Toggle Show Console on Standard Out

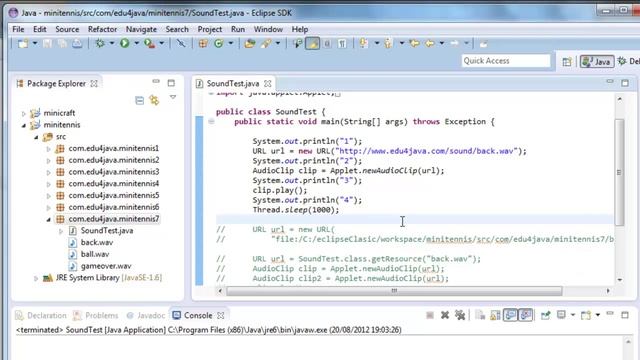(510, 315)
